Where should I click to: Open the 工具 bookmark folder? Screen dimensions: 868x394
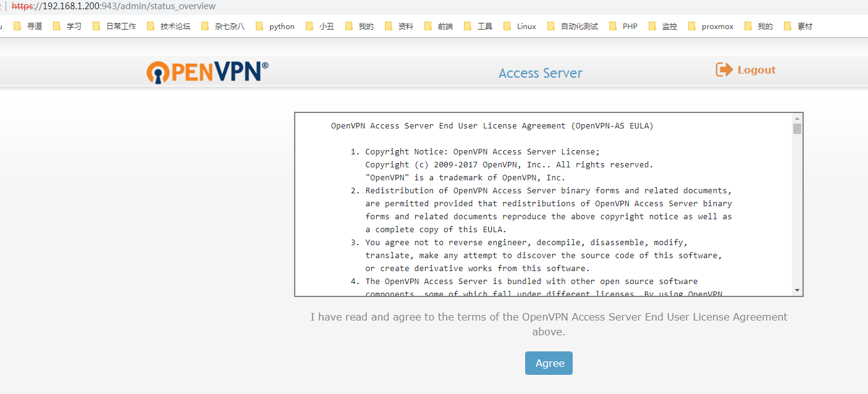[x=478, y=27]
